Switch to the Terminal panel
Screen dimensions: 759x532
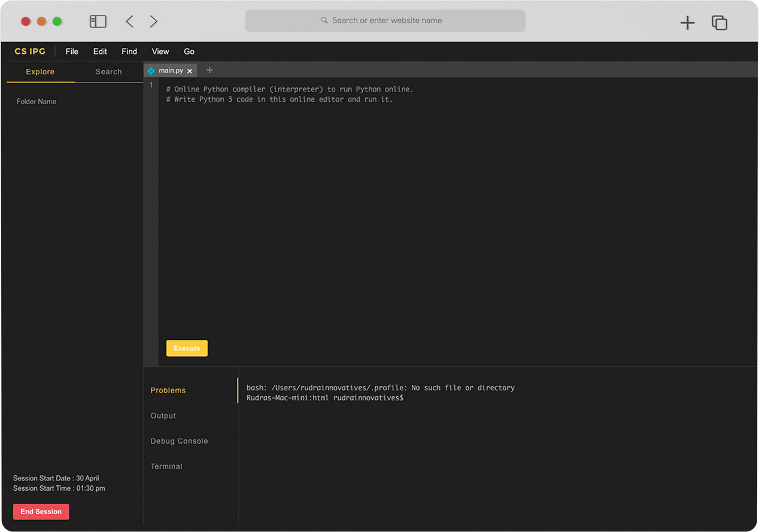click(x=166, y=466)
